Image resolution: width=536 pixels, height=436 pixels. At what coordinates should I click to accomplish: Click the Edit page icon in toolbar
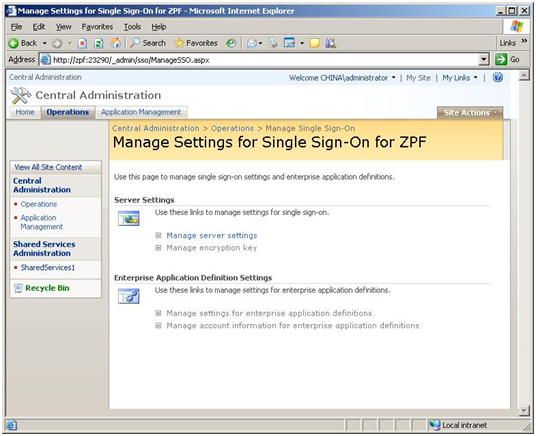click(x=289, y=43)
